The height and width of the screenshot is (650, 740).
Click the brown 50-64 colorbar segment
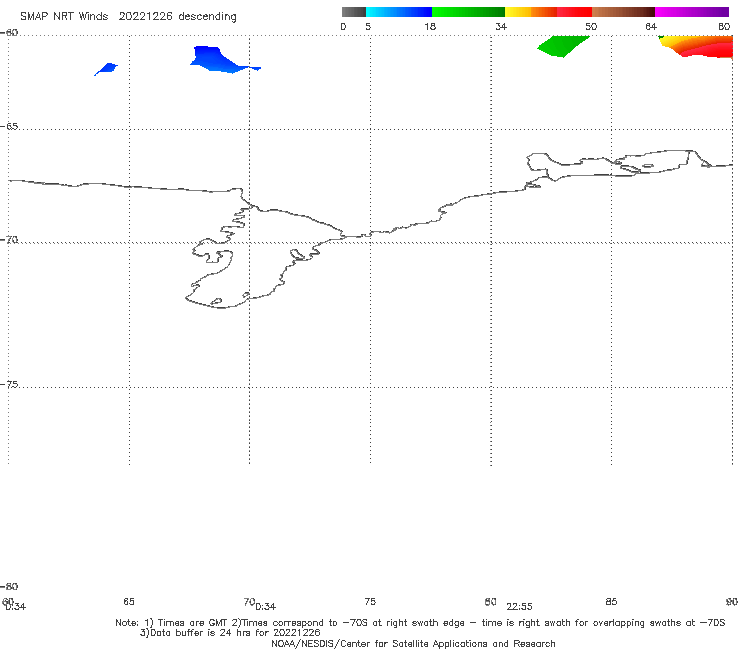[x=623, y=12]
